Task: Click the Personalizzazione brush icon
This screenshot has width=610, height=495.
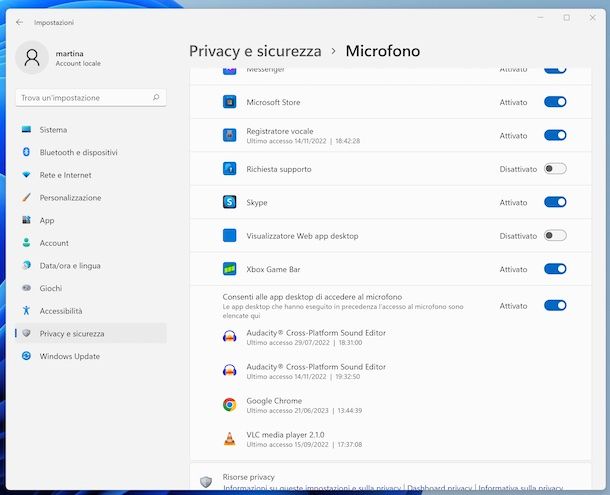Action: (26, 197)
